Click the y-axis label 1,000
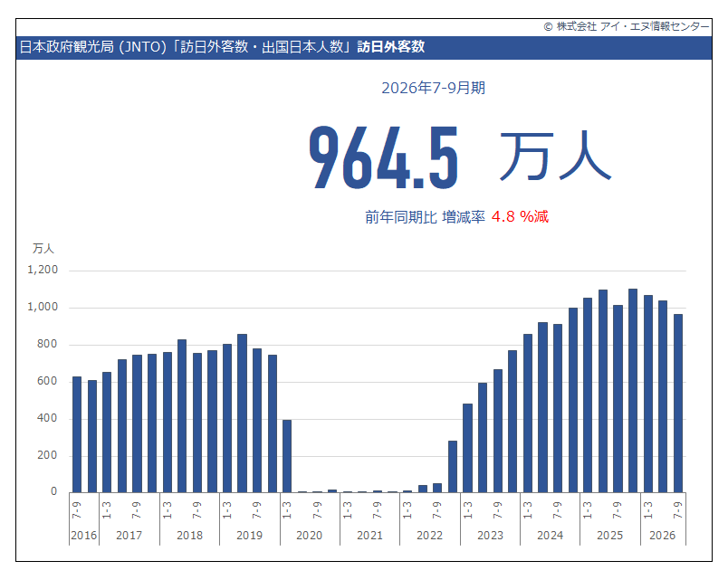The image size is (728, 580). 43,307
